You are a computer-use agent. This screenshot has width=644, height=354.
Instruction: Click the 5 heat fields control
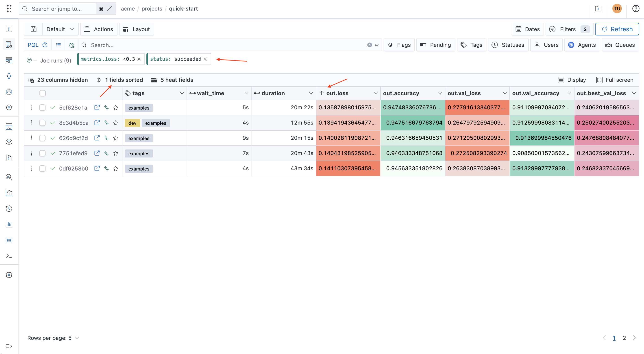pyautogui.click(x=172, y=80)
